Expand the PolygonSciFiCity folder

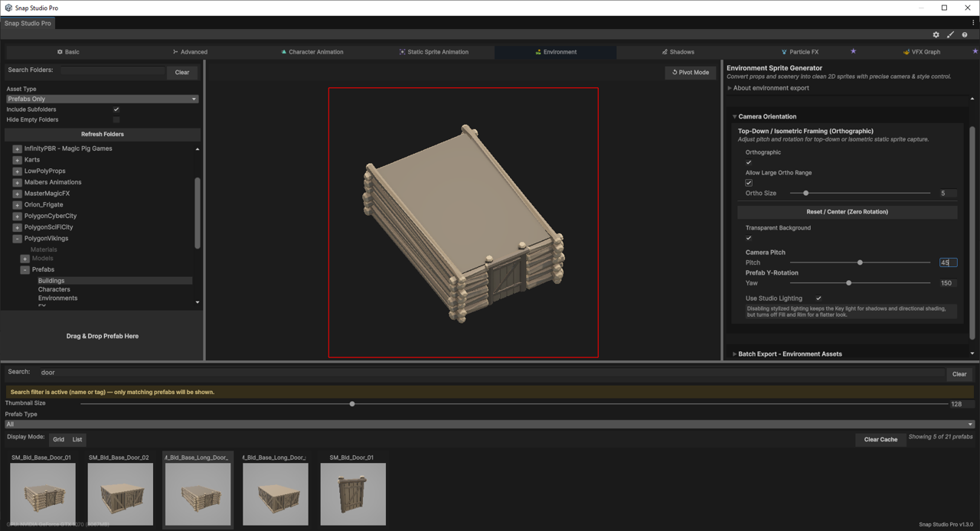[17, 227]
